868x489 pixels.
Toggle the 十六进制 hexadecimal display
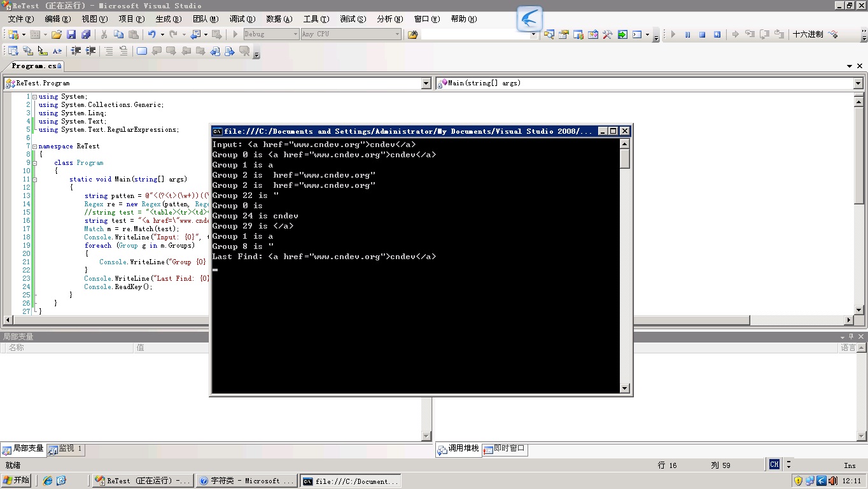click(x=808, y=34)
